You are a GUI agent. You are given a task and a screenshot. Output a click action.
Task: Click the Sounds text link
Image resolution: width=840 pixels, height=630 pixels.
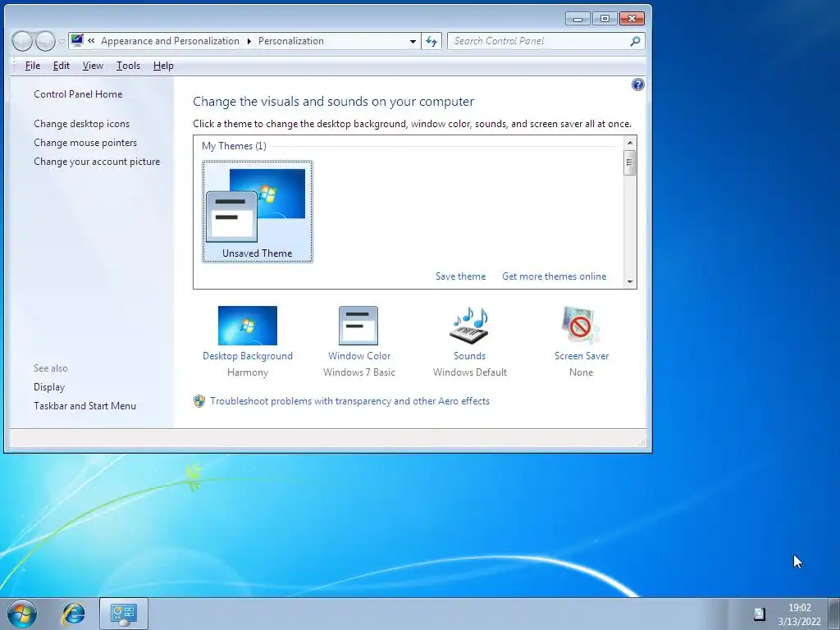click(469, 356)
